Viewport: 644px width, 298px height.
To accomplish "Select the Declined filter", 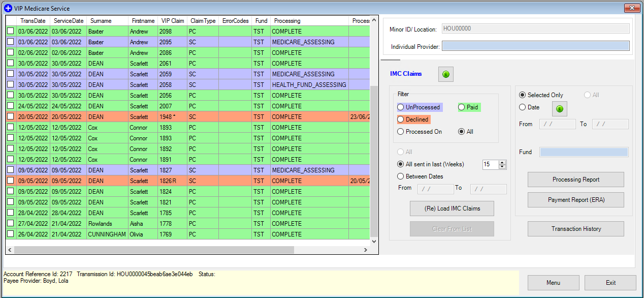I will tap(401, 118).
